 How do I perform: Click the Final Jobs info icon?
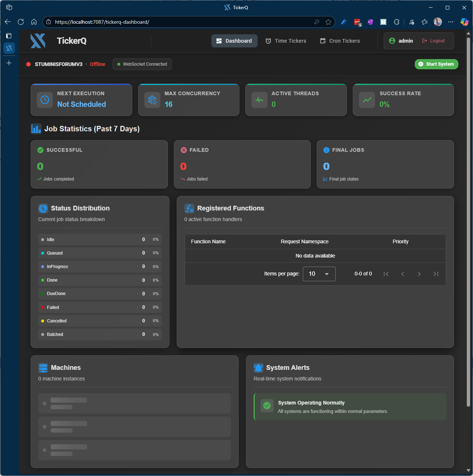(x=325, y=150)
